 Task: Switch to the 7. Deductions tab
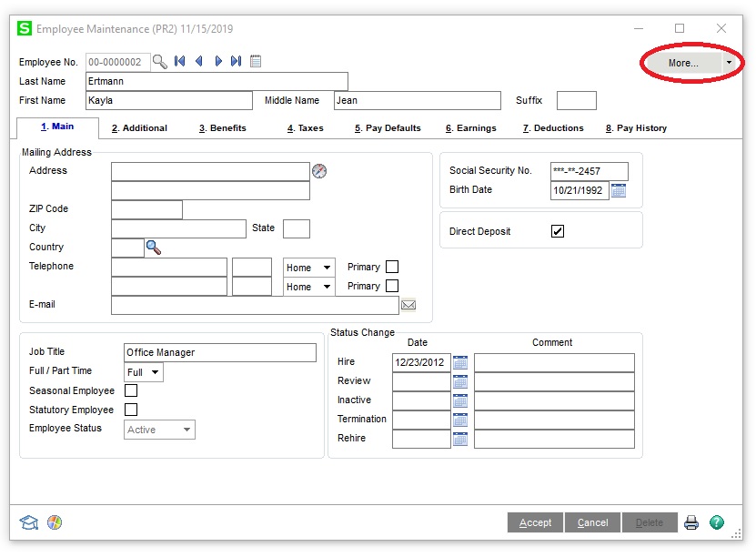click(x=553, y=128)
